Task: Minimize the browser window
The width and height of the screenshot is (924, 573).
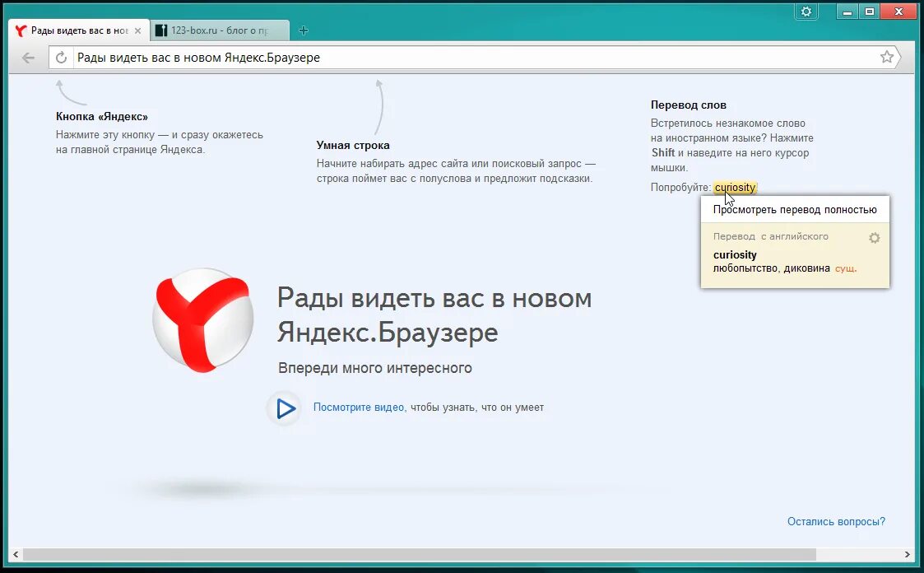Action: 847,12
